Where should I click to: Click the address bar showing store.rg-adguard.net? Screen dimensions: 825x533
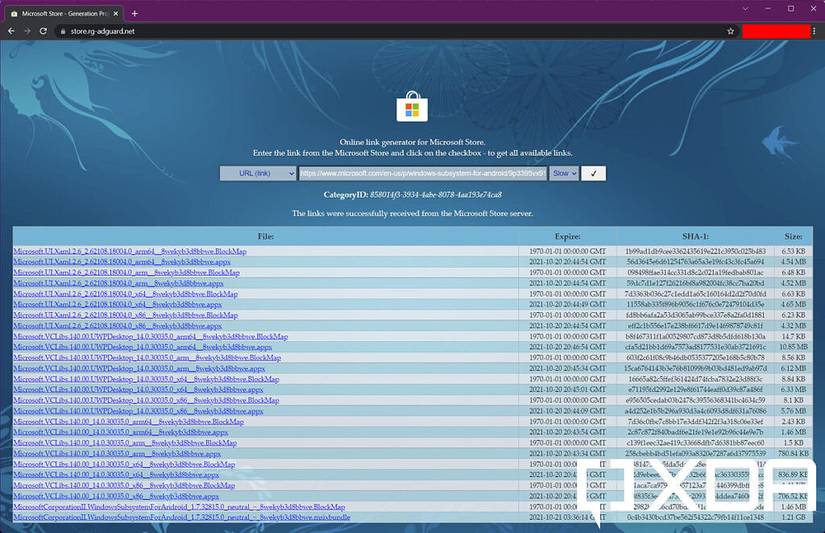coord(395,31)
